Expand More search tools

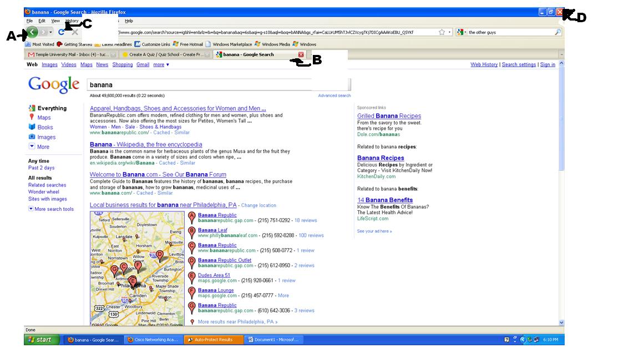31,209
